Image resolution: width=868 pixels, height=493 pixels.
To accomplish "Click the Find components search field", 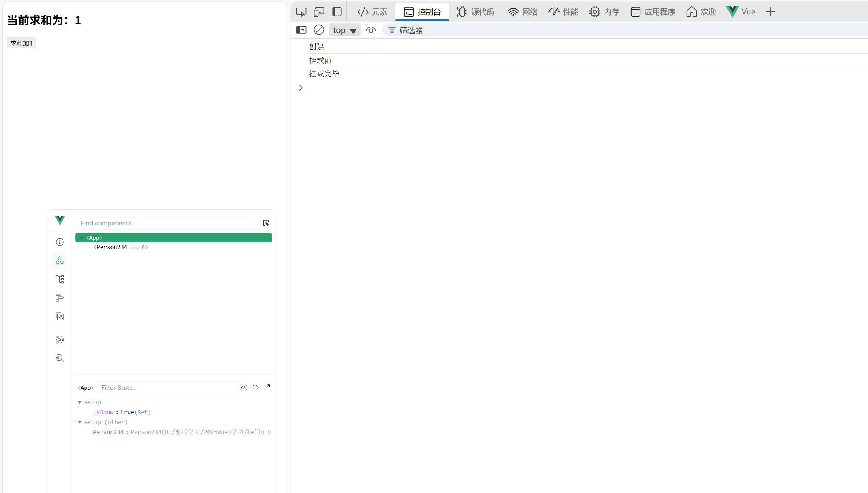I will [x=168, y=223].
